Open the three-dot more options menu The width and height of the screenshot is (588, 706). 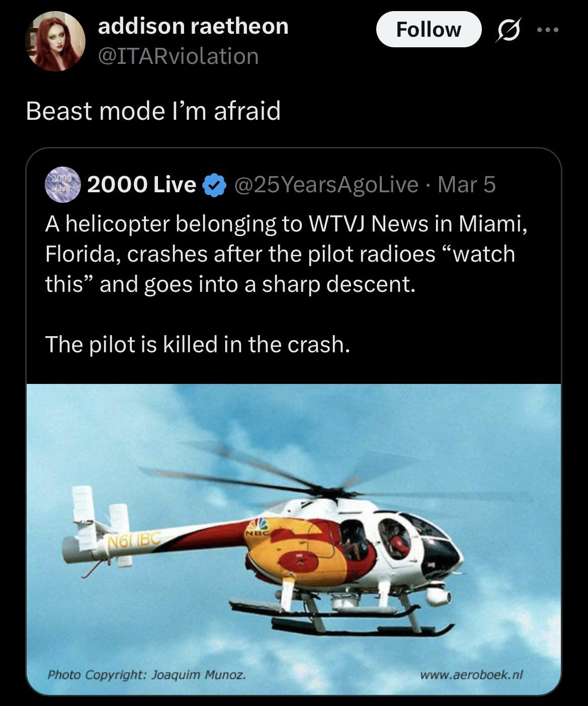tap(547, 30)
